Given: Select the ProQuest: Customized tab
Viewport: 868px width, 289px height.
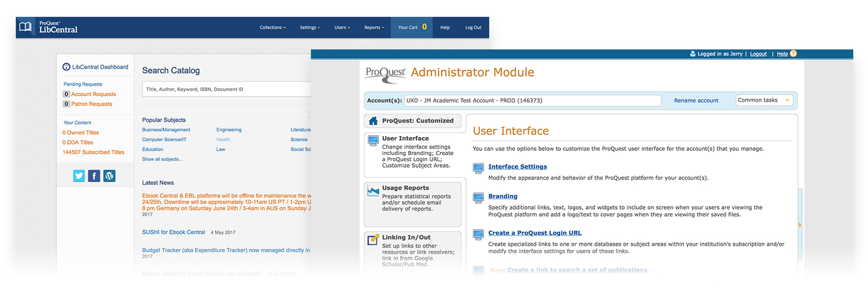Looking at the screenshot, I should [412, 121].
